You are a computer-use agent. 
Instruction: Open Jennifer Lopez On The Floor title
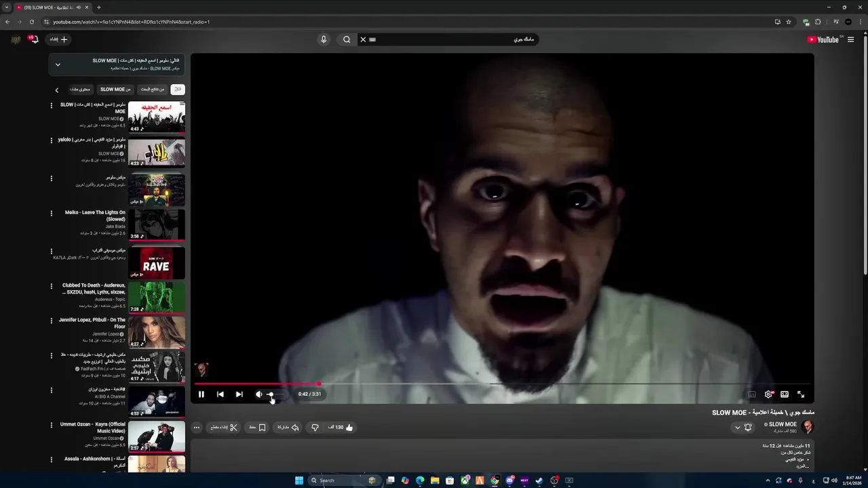click(92, 323)
